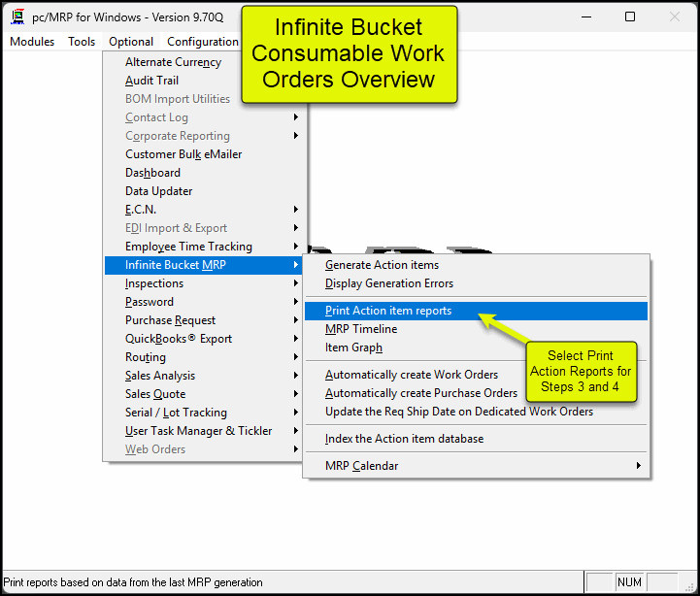Minimize the pc/MRP window
The height and width of the screenshot is (596, 700).
(586, 17)
